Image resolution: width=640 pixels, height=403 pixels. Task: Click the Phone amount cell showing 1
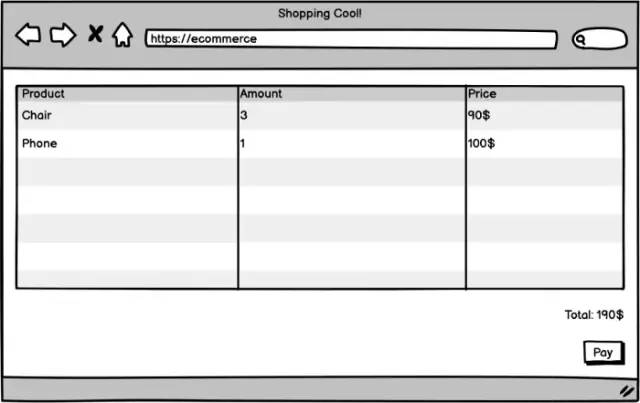click(243, 144)
